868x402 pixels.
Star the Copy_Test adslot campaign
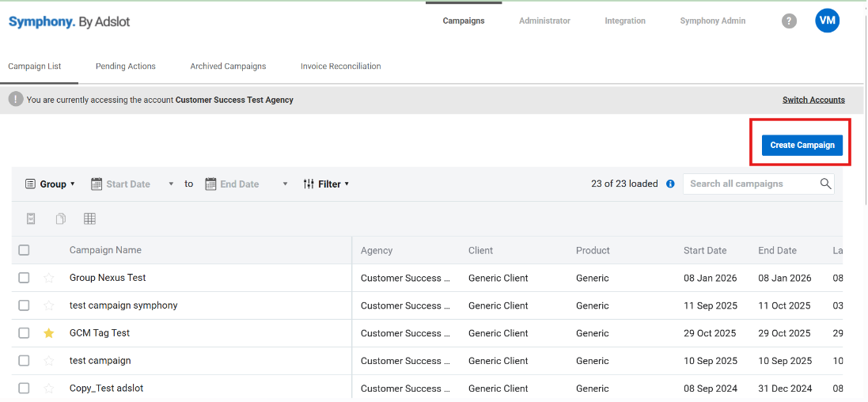click(49, 389)
